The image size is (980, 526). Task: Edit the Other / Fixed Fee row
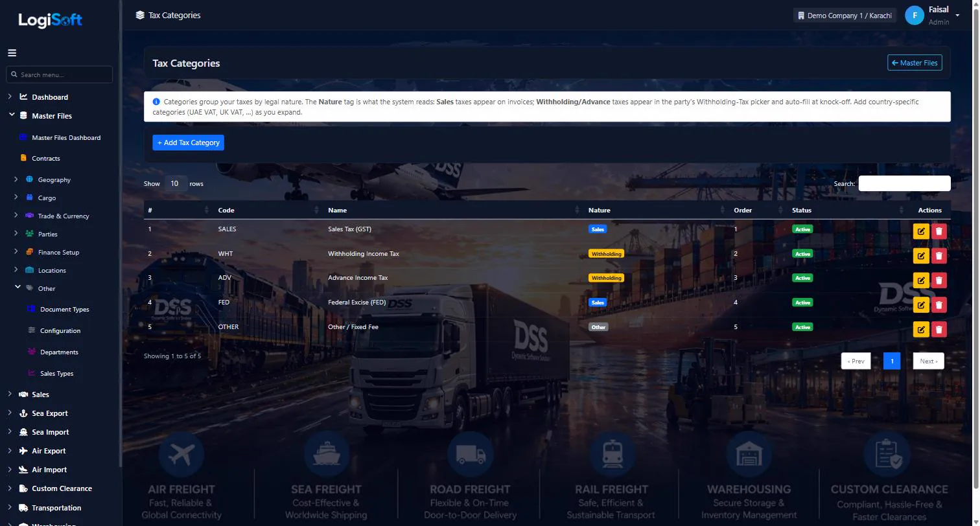[921, 329]
